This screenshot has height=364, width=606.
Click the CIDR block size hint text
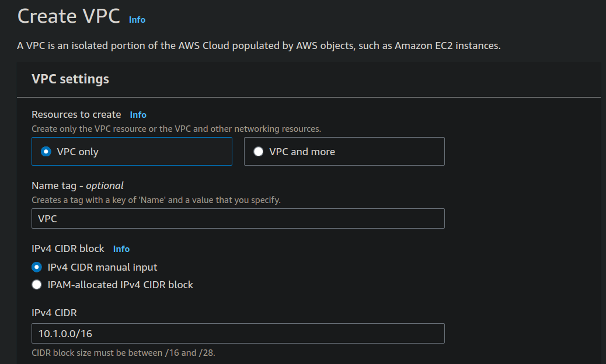click(123, 353)
